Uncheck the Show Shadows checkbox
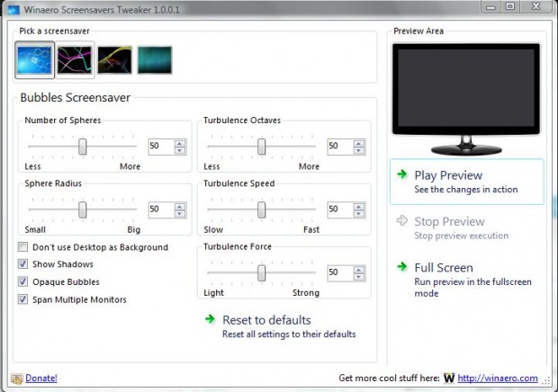 [x=22, y=264]
